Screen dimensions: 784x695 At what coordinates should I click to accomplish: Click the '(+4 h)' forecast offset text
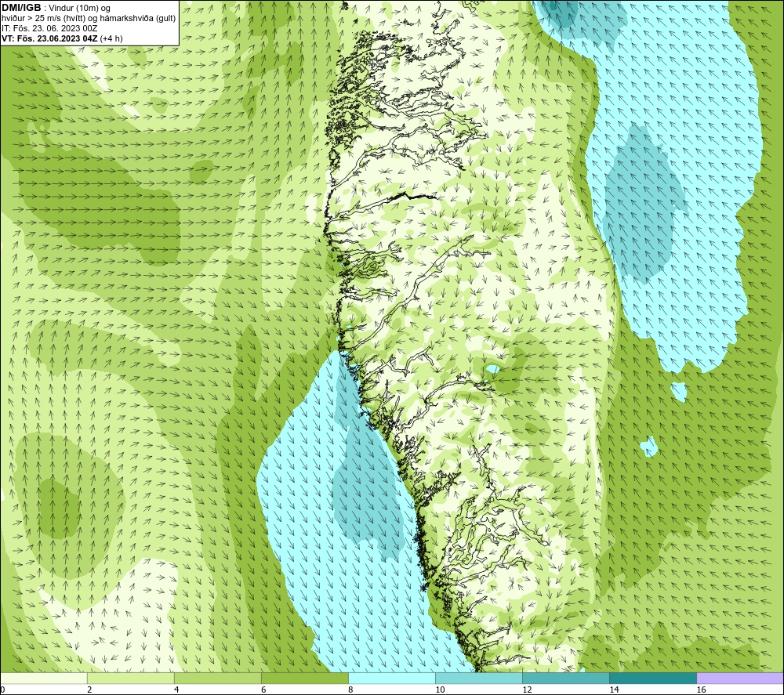(x=111, y=38)
